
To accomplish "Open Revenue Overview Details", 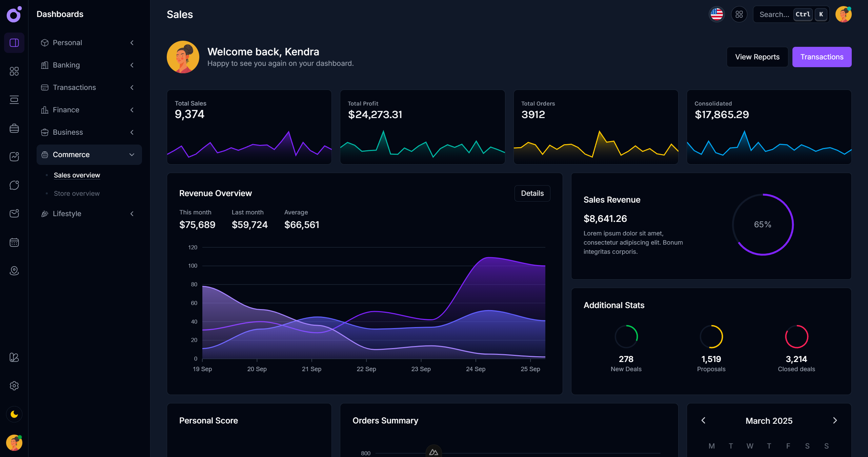I will point(532,193).
